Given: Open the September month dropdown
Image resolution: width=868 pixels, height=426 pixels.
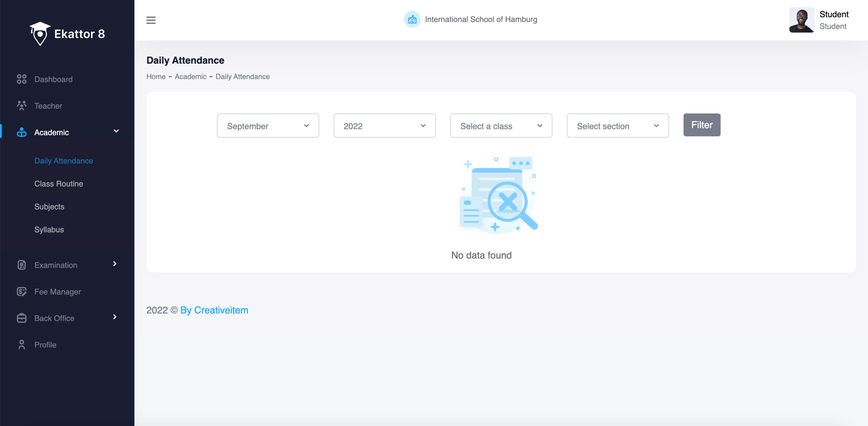Looking at the screenshot, I should 268,126.
